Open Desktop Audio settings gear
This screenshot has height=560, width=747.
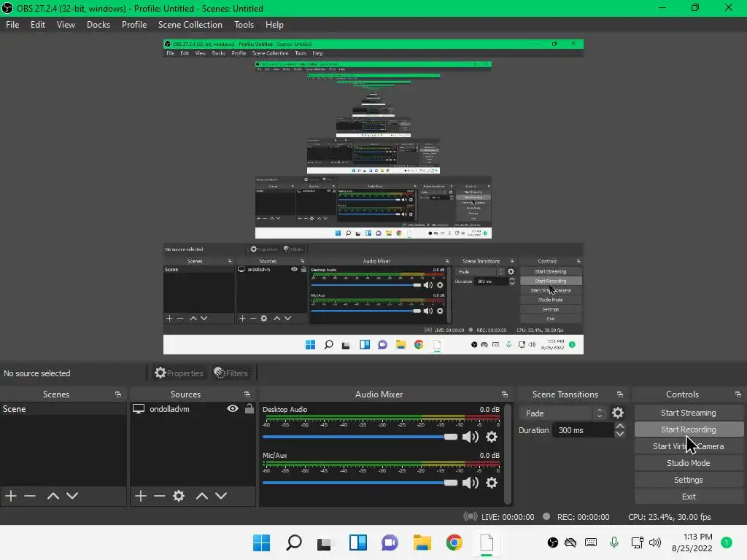coord(492,437)
